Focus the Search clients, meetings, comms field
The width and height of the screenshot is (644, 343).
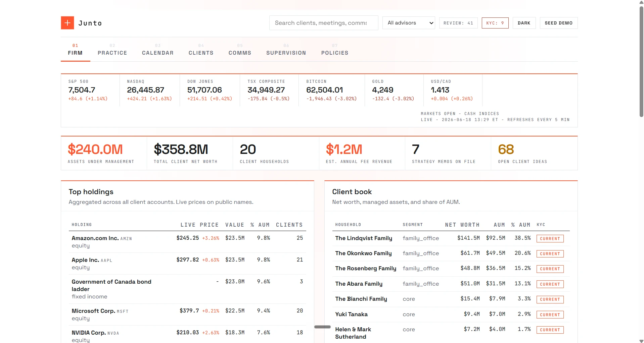tap(324, 23)
